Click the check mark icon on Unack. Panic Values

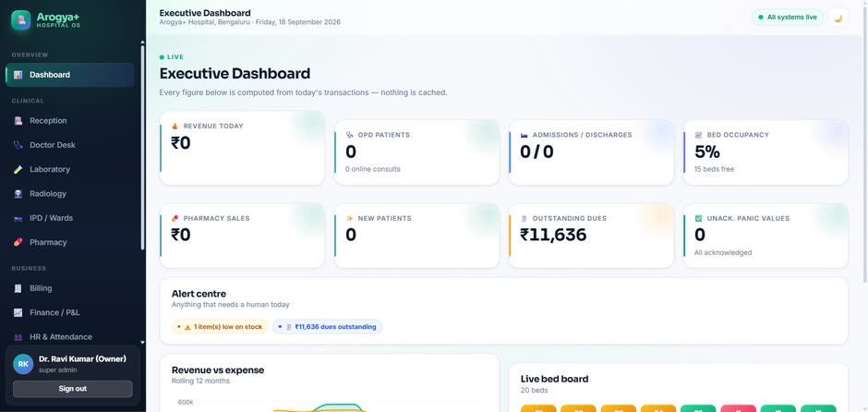click(x=699, y=219)
